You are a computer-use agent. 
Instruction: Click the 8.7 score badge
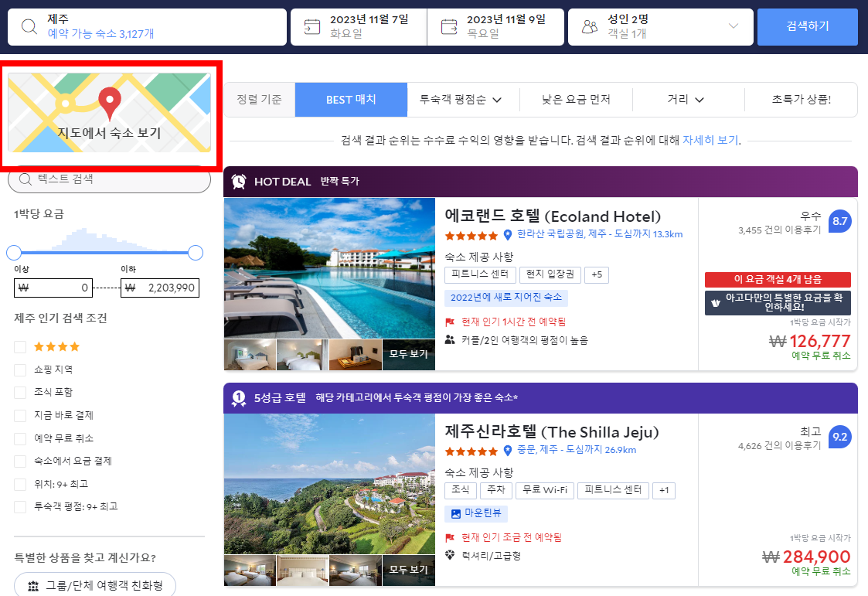(839, 221)
